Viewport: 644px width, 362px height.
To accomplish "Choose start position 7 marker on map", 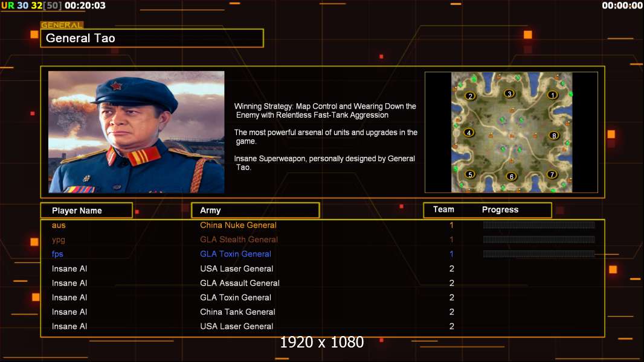I will pos(552,174).
